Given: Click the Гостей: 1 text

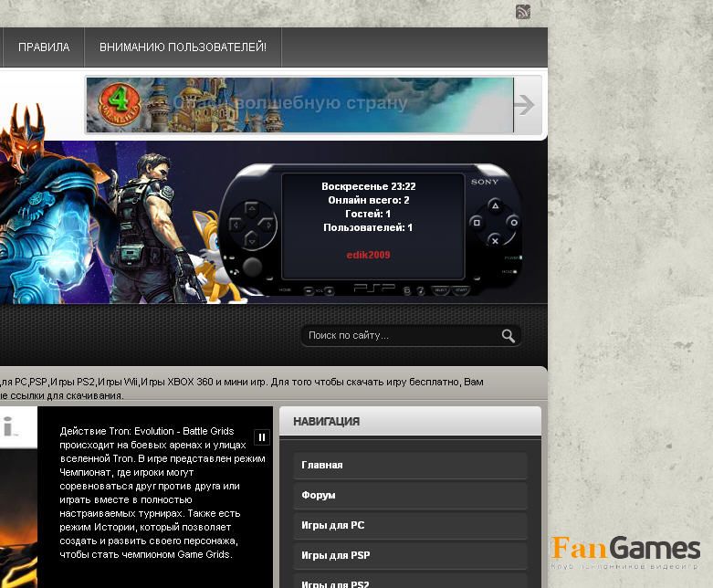Looking at the screenshot, I should pos(368,214).
